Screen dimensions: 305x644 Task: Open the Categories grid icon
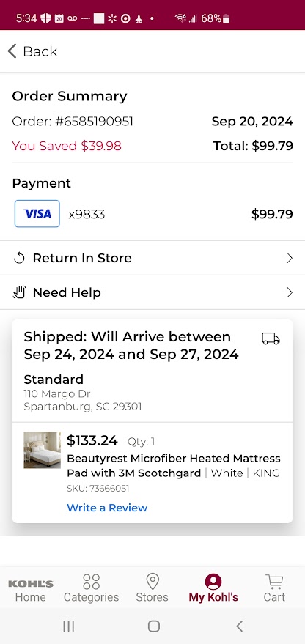(x=91, y=582)
